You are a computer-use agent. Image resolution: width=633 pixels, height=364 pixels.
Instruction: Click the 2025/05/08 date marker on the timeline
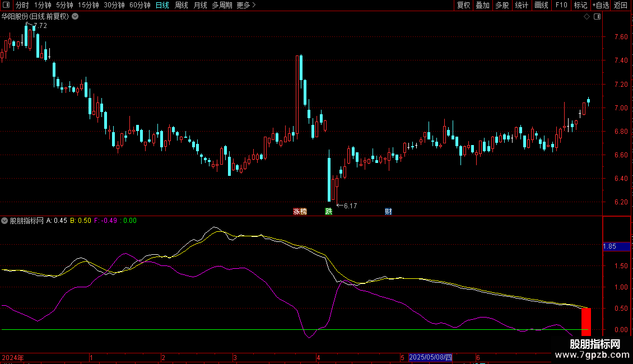coord(430,357)
